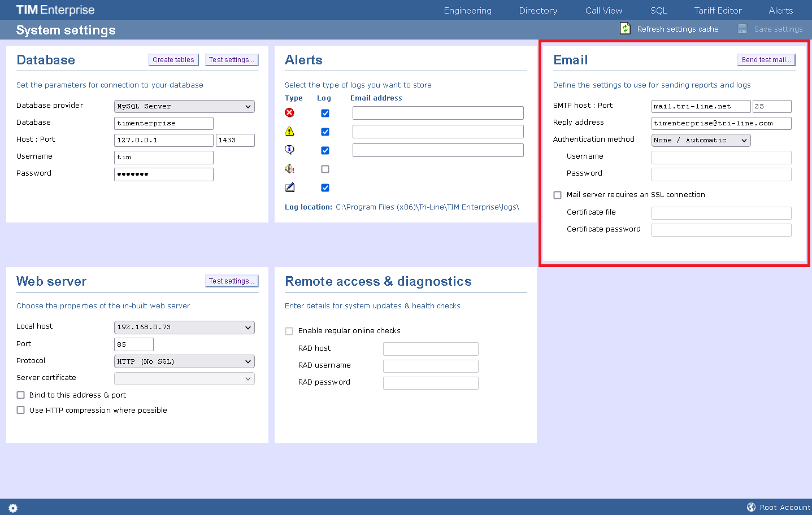Enable regular online checks

coord(289,331)
